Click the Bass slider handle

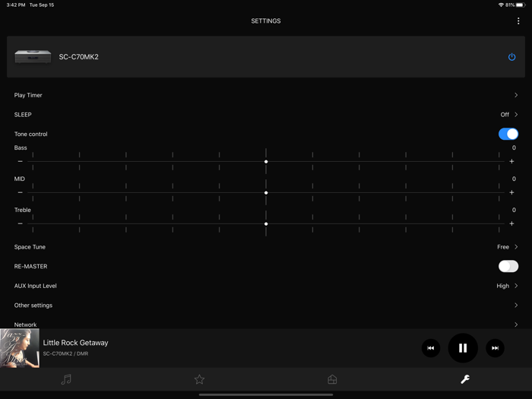[x=266, y=161]
